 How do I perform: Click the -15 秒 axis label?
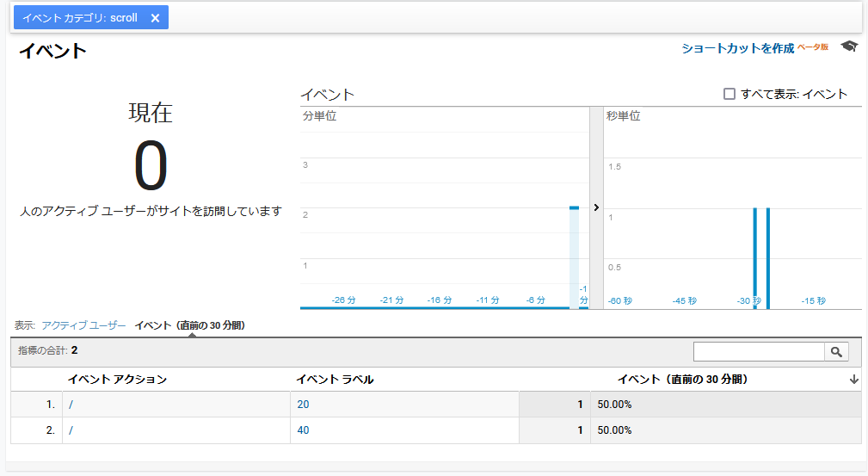pos(813,301)
